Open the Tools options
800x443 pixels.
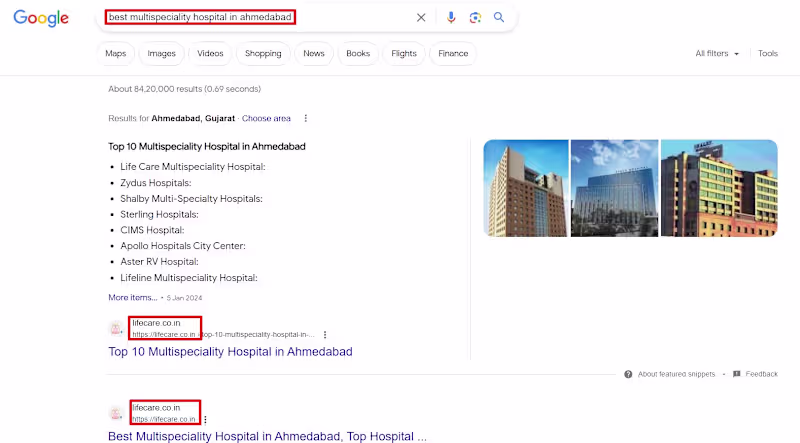pos(767,54)
